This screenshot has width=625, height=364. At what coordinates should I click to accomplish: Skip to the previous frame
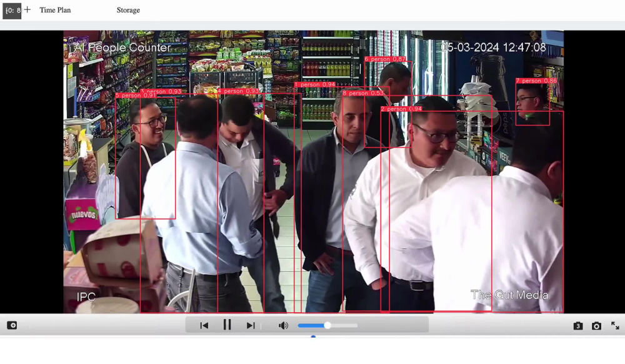[x=204, y=325]
